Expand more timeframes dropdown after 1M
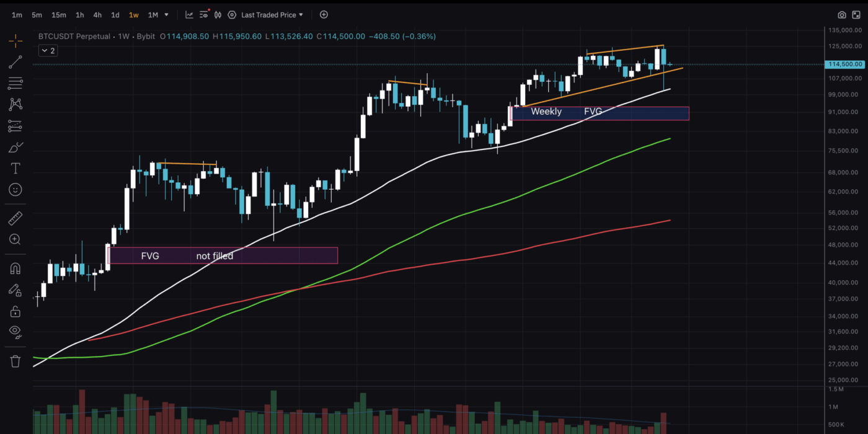This screenshot has height=434, width=868. (x=166, y=14)
